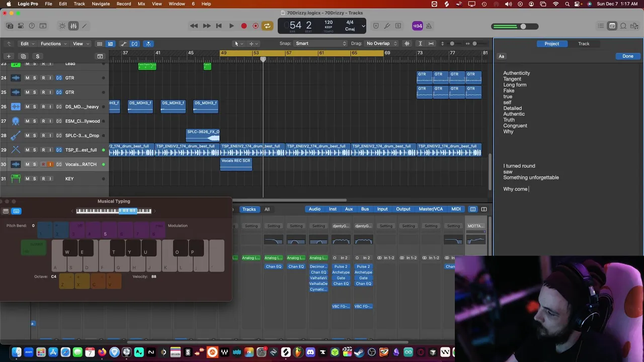This screenshot has width=644, height=362.
Task: Disable input monitoring on Vocals track 30
Action: pos(50,164)
